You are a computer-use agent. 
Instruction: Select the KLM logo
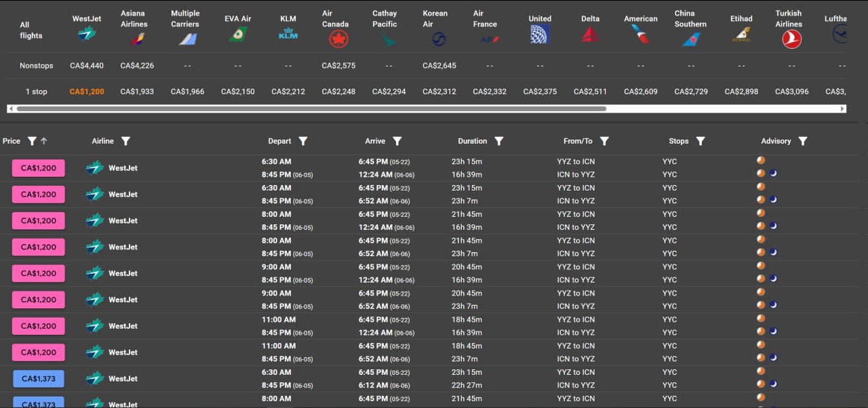pyautogui.click(x=288, y=34)
